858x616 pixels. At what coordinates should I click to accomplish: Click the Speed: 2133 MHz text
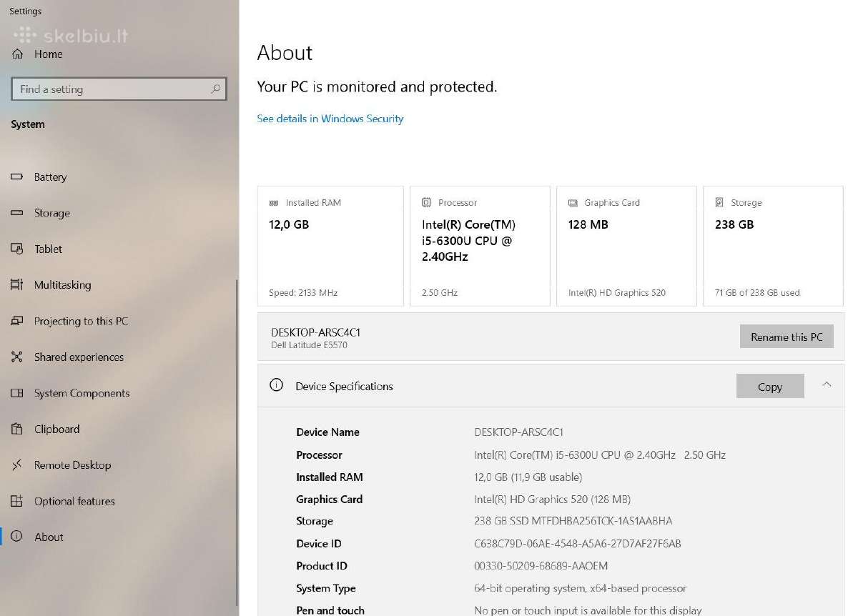click(303, 292)
